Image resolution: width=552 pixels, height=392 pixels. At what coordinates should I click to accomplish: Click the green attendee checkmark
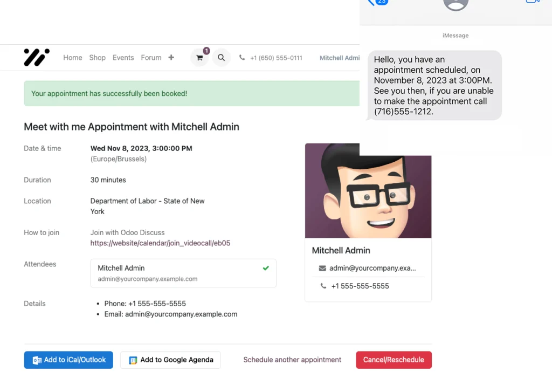(266, 268)
